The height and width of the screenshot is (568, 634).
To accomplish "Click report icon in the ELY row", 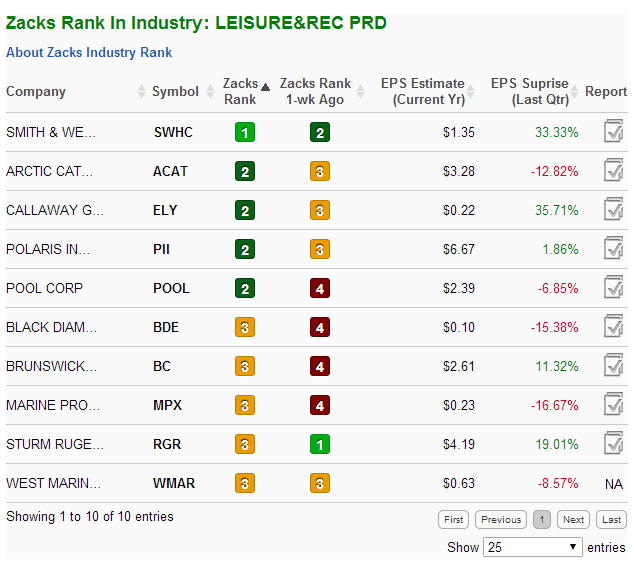I will point(613,210).
